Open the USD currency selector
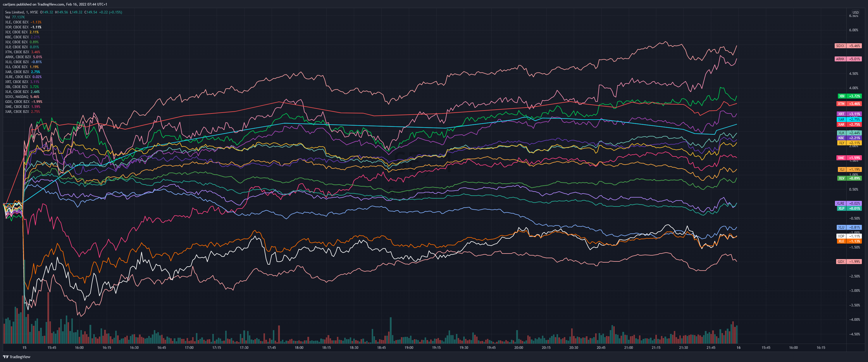Image resolution: width=868 pixels, height=362 pixels. (855, 13)
